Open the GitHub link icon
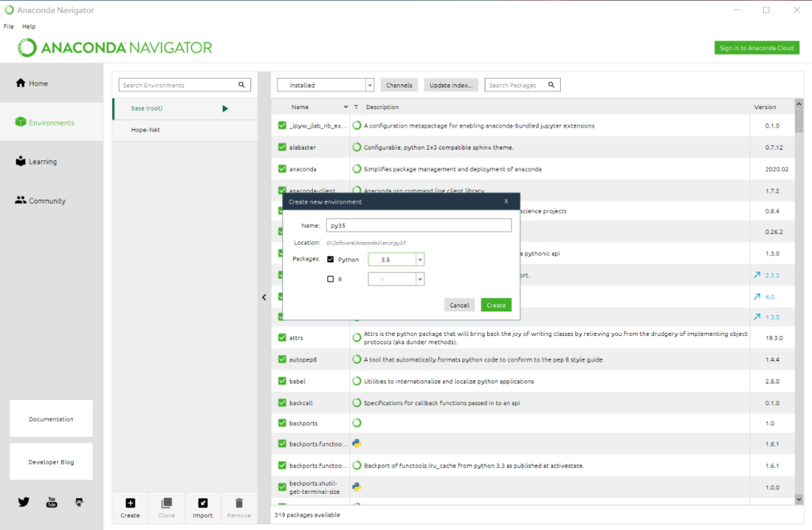The height and width of the screenshot is (530, 812). (79, 502)
